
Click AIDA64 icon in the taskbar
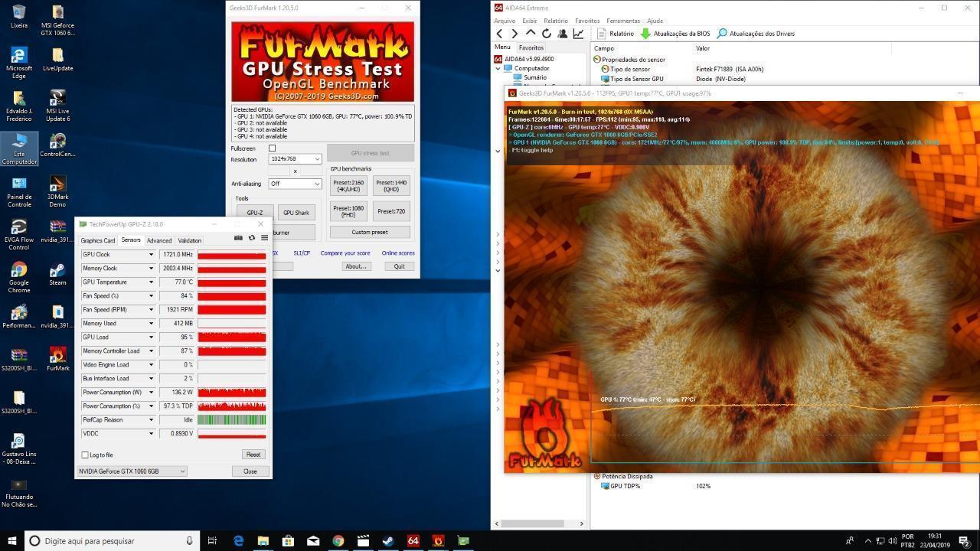[x=413, y=540]
